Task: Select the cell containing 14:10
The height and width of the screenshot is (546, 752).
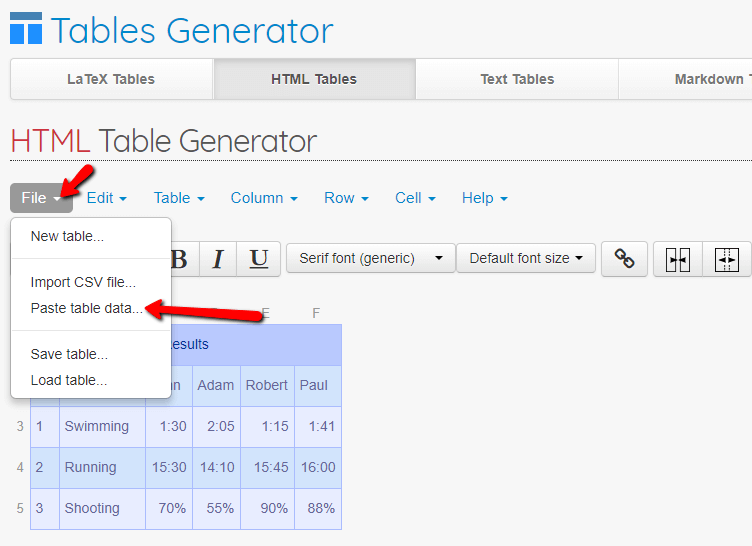Action: point(216,467)
